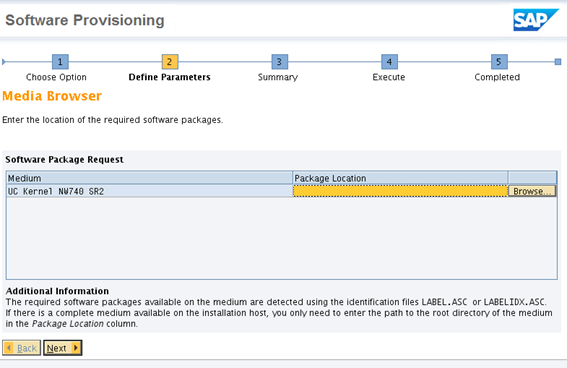Click the Completed step label
567x368 pixels.
tap(497, 77)
